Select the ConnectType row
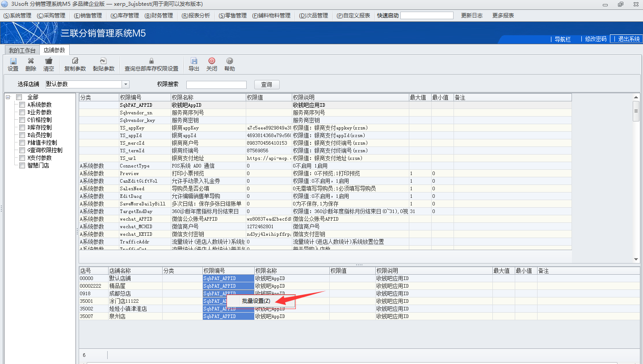Image resolution: width=643 pixels, height=364 pixels. click(325, 166)
